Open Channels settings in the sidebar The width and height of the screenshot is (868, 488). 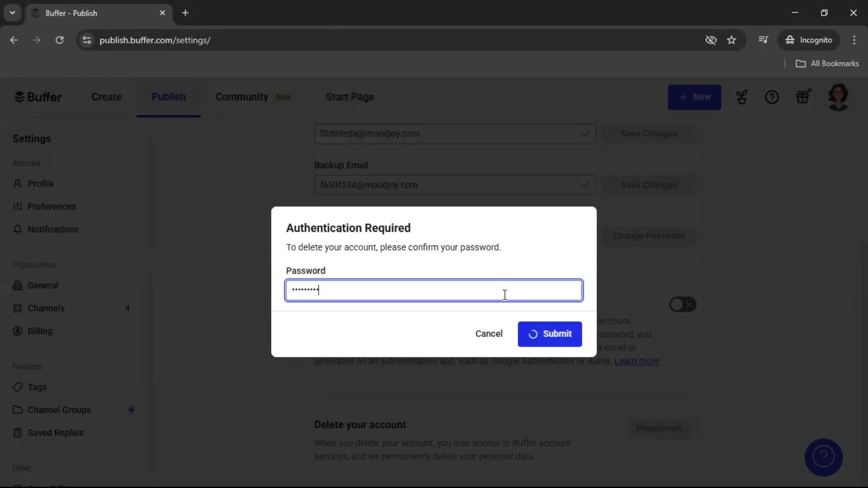click(46, 308)
